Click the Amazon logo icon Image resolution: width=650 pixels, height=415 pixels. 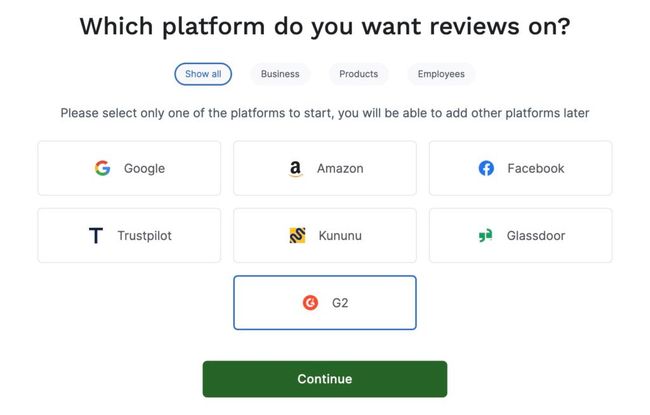295,168
